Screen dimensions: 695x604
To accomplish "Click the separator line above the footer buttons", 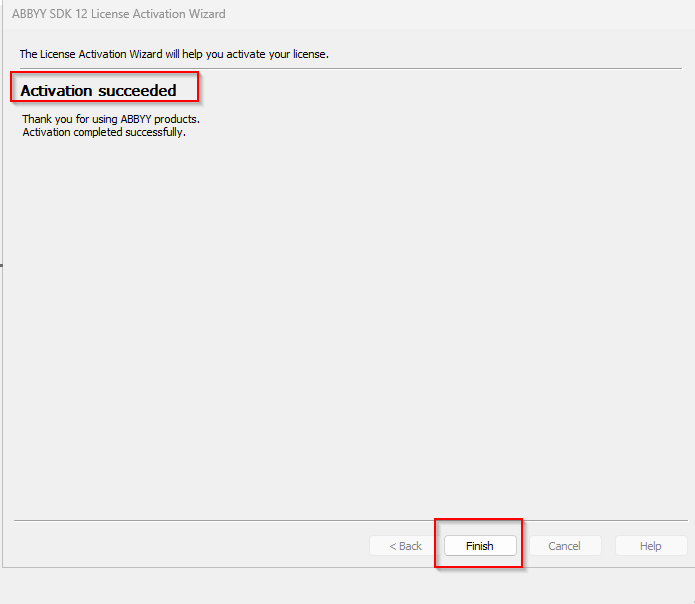I will click(350, 520).
